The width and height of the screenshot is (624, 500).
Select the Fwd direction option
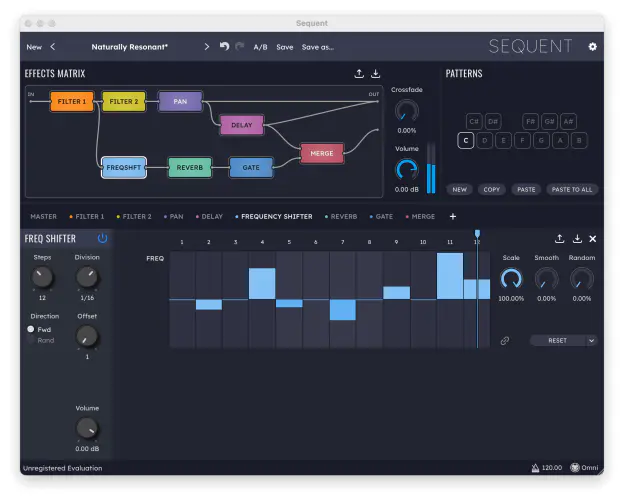(x=41, y=329)
